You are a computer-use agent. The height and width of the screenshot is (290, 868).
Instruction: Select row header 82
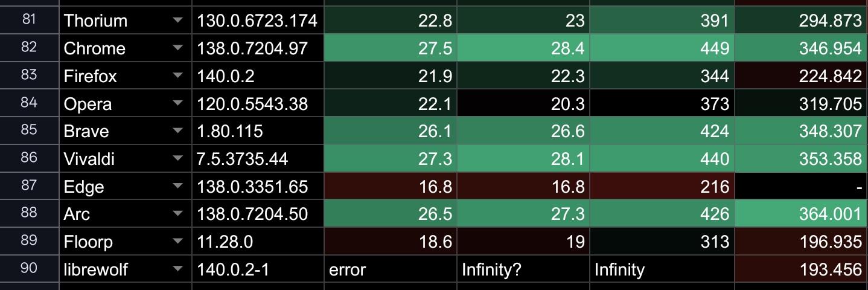[x=29, y=48]
